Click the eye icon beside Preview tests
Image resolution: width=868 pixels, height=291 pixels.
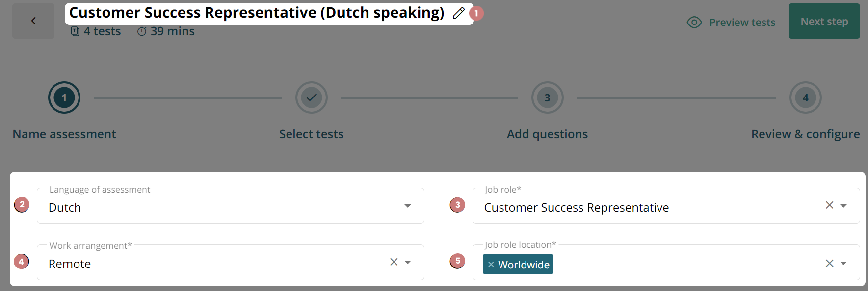[x=694, y=22]
